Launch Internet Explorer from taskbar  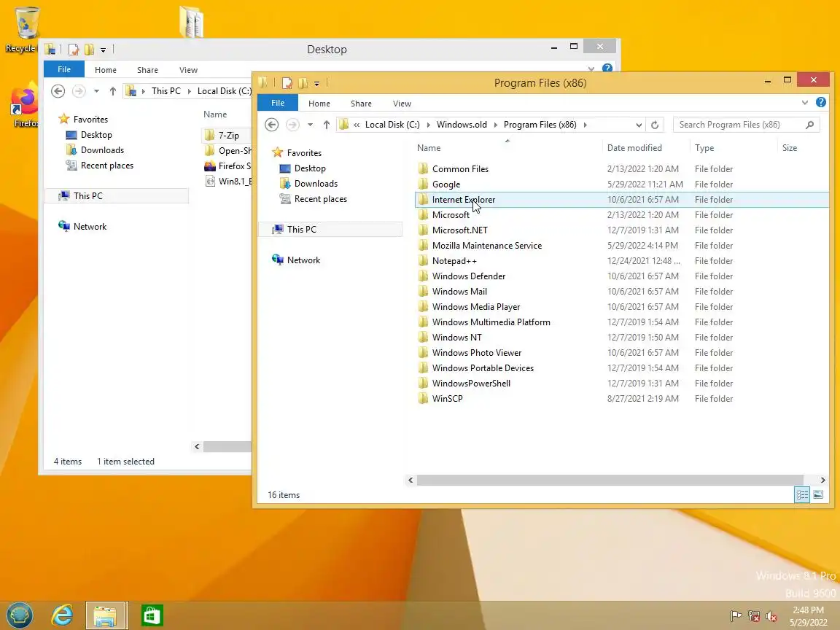(x=62, y=615)
